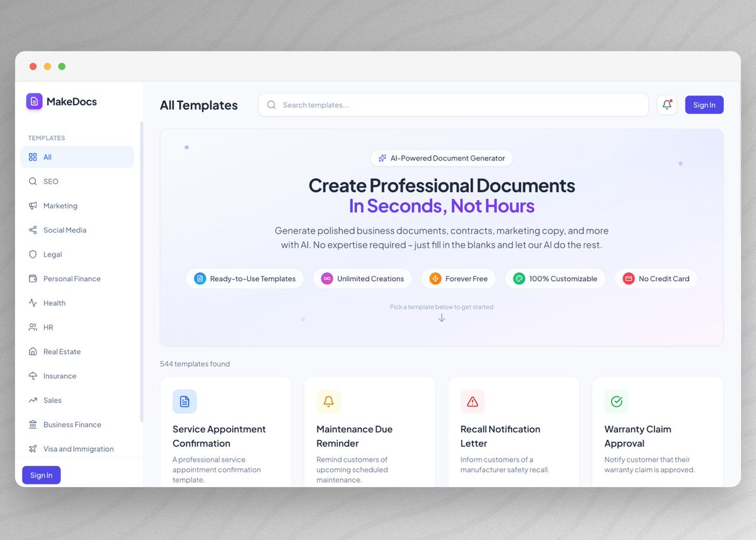Select the Health category icon

click(x=32, y=302)
